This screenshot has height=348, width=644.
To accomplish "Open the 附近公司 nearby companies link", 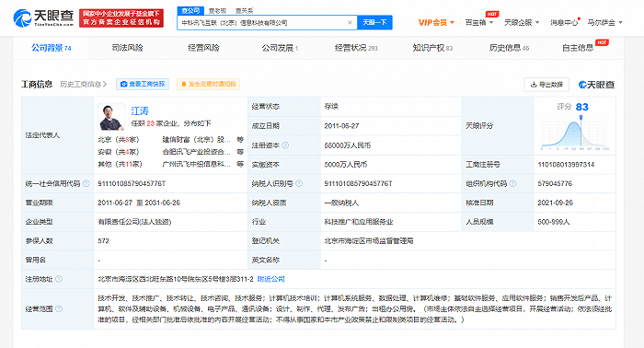I will click(270, 279).
